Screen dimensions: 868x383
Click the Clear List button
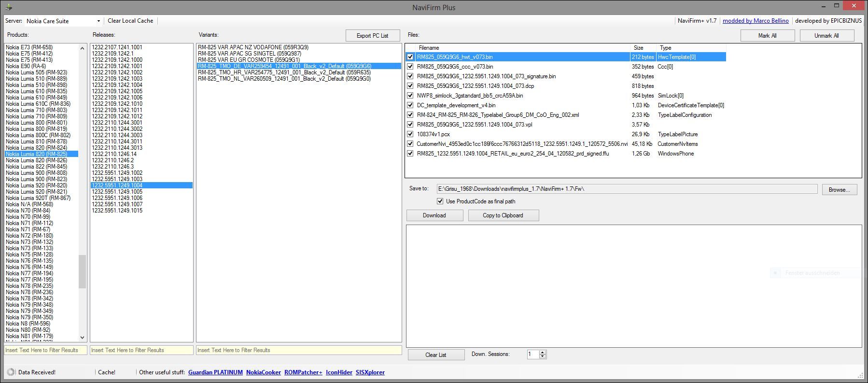coord(436,355)
